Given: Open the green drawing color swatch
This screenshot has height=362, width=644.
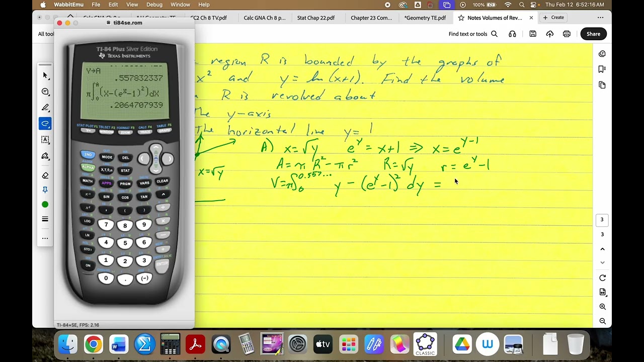Looking at the screenshot, I should click(45, 204).
